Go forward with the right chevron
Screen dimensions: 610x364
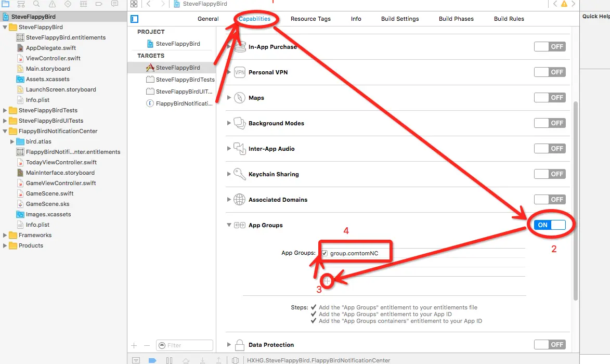[163, 4]
